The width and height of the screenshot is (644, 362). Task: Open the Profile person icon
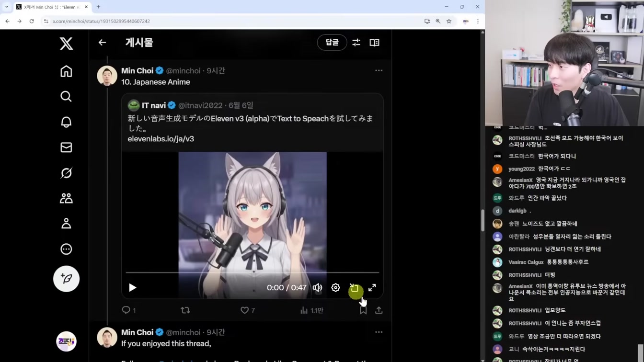coord(66,224)
